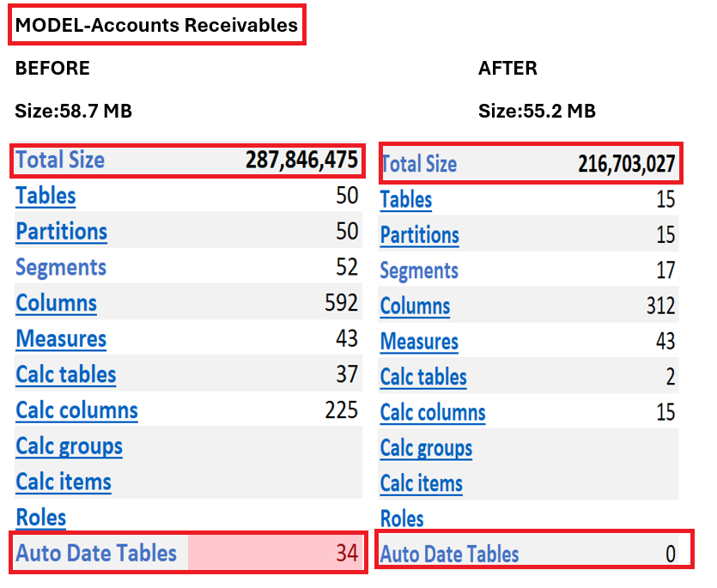Open the Tables link under BEFORE
The height and width of the screenshot is (588, 717).
[46, 196]
